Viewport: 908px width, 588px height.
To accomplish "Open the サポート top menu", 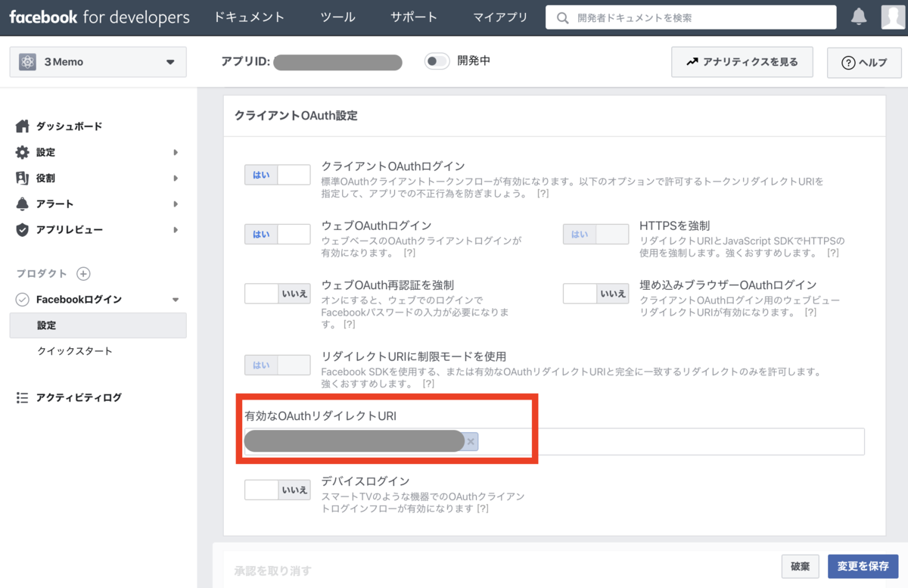I will [414, 17].
